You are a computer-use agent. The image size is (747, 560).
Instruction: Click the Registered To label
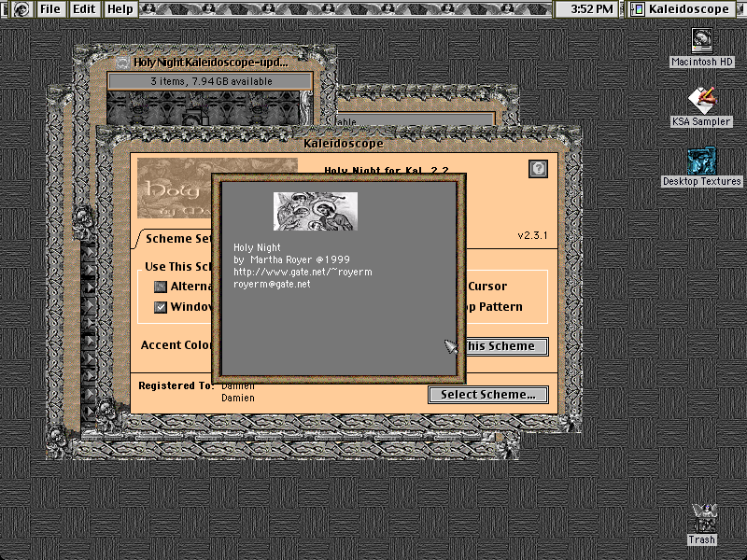176,385
